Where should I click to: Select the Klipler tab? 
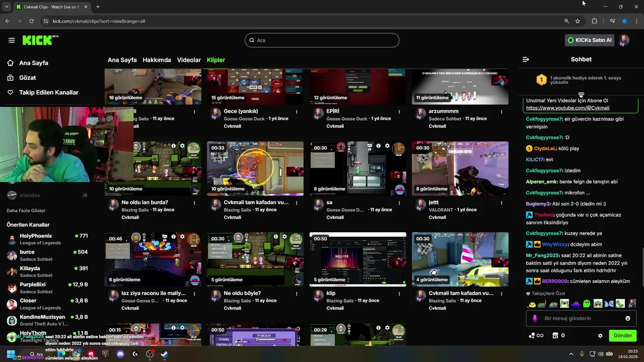pos(216,60)
